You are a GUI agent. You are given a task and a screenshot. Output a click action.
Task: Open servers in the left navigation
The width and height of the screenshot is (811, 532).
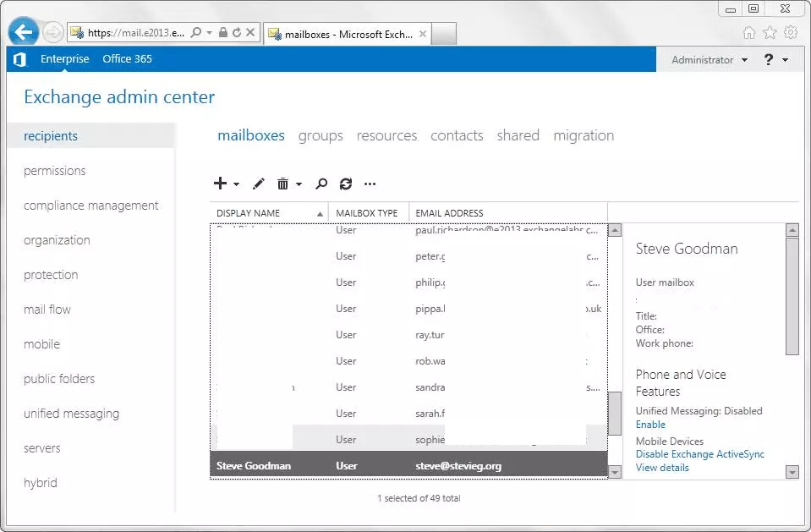(x=42, y=448)
